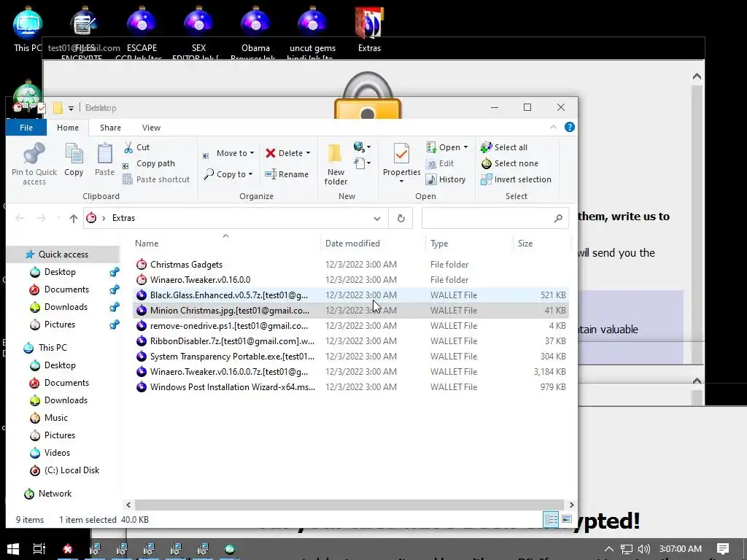Click the volume speaker tray icon
This screenshot has height=560, width=747.
pos(643,549)
